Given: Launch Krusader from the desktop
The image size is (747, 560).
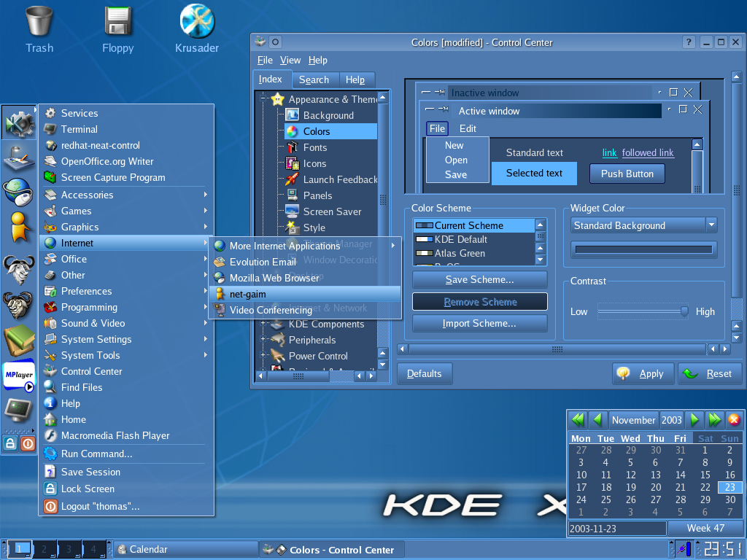Looking at the screenshot, I should pyautogui.click(x=197, y=29).
